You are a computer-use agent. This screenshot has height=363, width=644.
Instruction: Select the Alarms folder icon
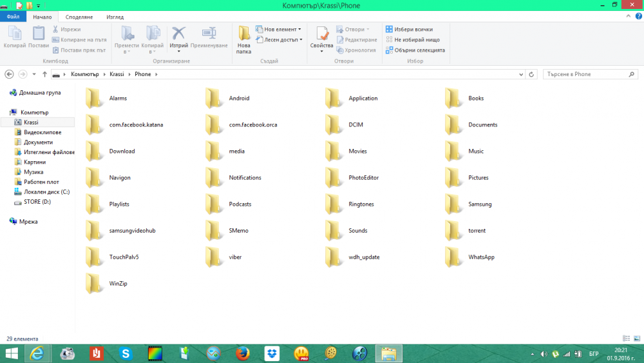coord(94,98)
